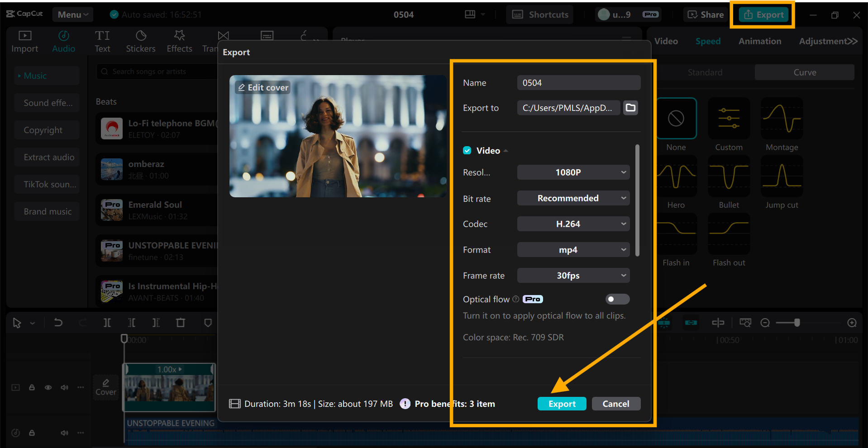This screenshot has height=448, width=868.
Task: Click the preview axis split icon
Action: 718,323
